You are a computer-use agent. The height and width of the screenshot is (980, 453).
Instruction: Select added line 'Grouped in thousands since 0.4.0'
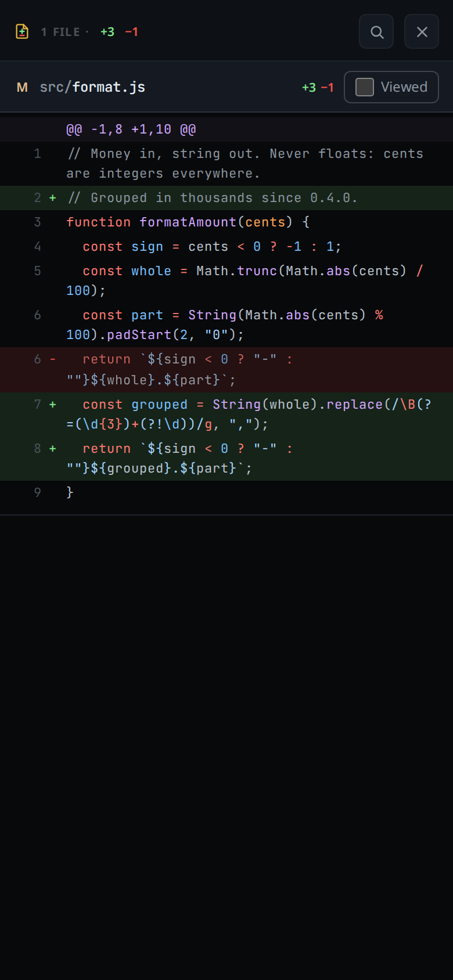coord(227,198)
